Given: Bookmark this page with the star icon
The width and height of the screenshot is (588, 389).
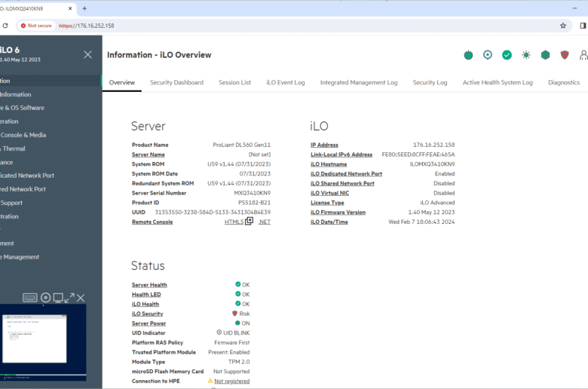Looking at the screenshot, I should click(563, 26).
